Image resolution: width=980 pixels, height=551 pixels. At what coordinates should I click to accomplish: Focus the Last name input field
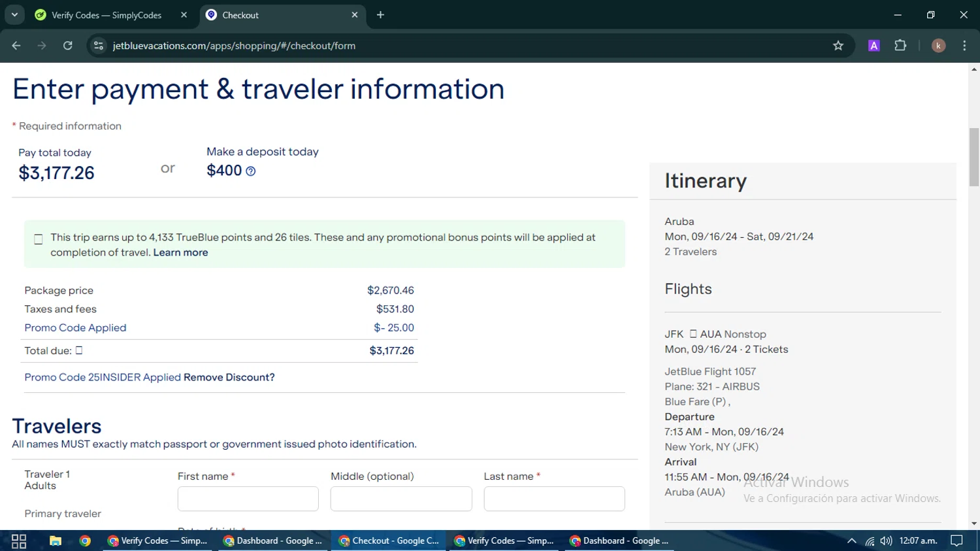pyautogui.click(x=554, y=499)
